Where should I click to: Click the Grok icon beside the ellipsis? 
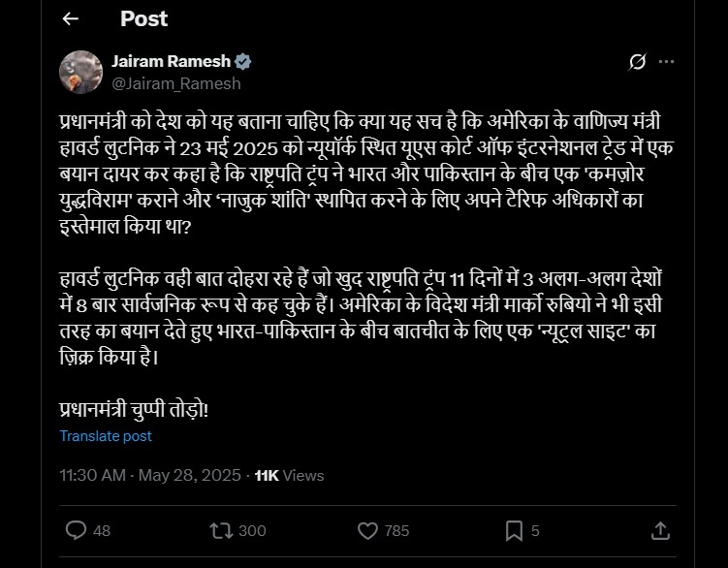click(637, 62)
